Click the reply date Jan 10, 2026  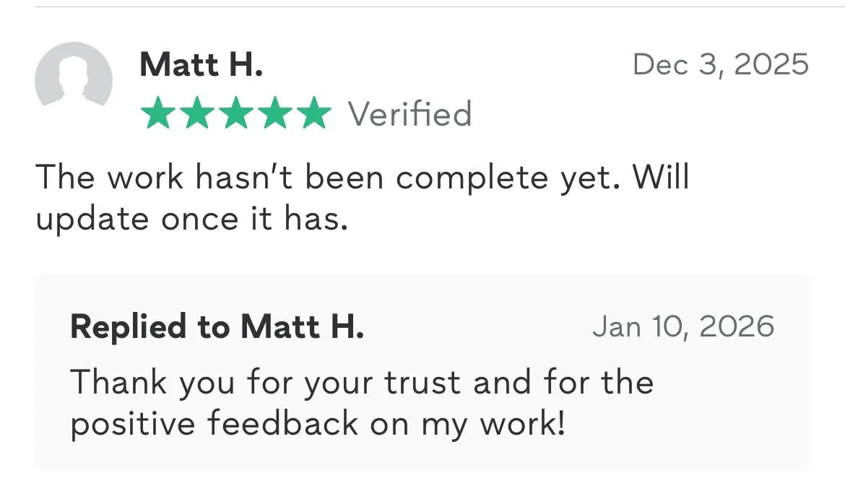pyautogui.click(x=682, y=326)
